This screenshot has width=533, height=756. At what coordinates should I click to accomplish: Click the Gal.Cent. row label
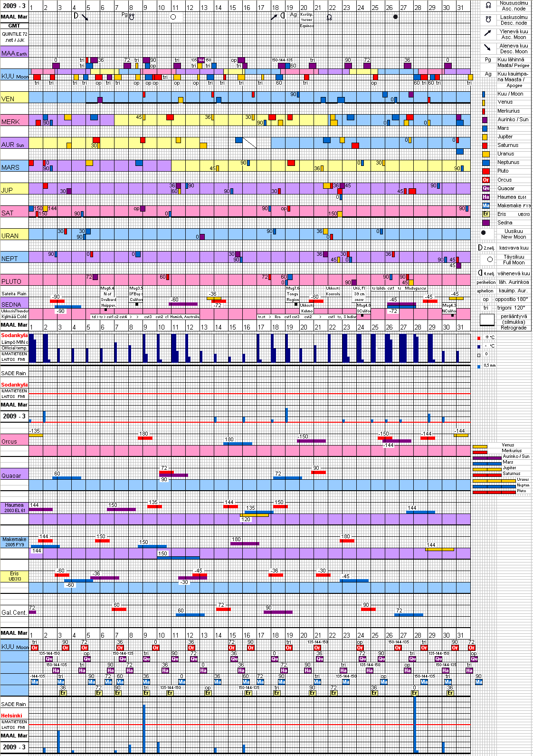(14, 612)
